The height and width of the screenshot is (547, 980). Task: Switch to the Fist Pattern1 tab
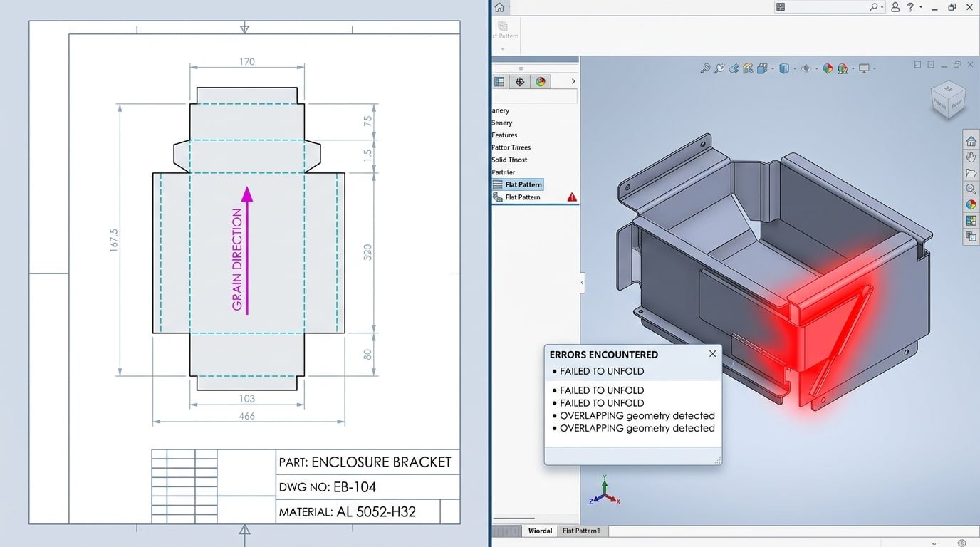click(582, 531)
